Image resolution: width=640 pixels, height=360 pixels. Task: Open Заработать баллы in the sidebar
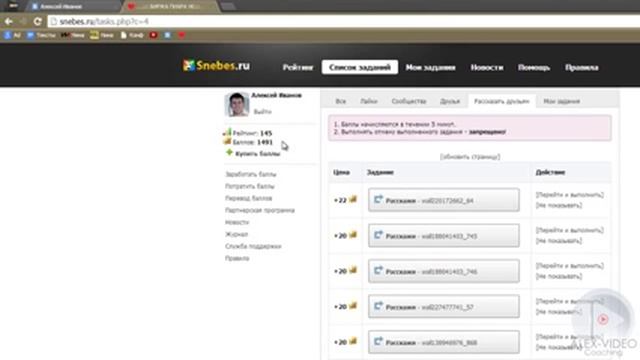click(x=251, y=174)
